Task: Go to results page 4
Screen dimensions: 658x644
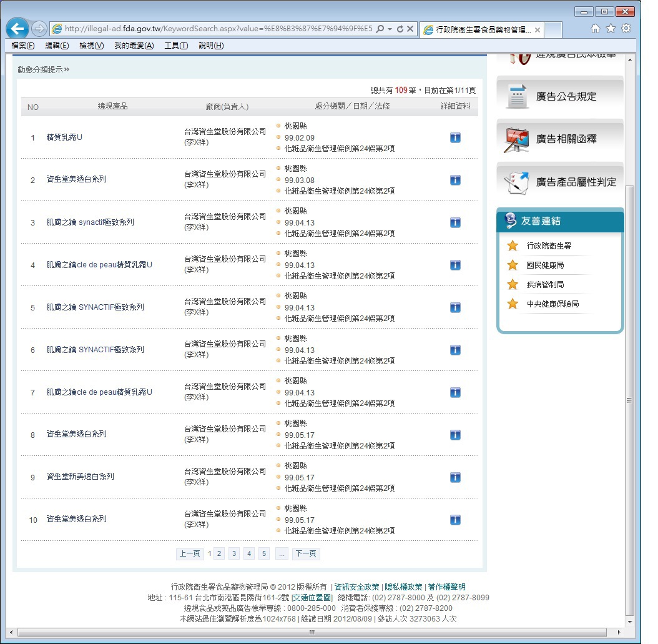Action: pyautogui.click(x=249, y=553)
